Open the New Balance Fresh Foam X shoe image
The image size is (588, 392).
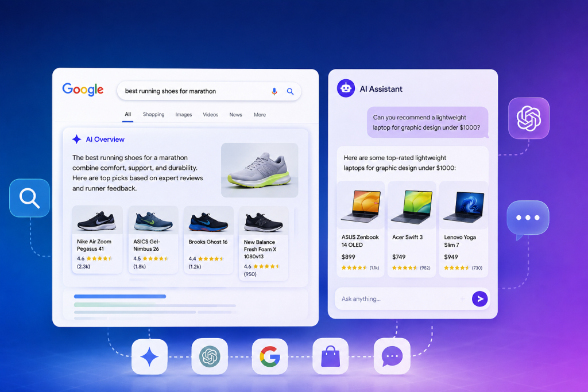click(x=264, y=221)
